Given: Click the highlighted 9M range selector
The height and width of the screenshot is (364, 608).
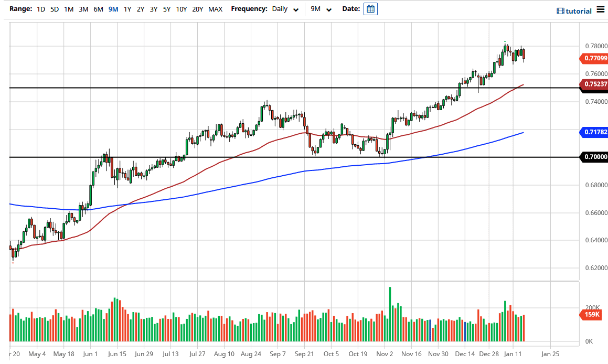Looking at the screenshot, I should (x=112, y=9).
